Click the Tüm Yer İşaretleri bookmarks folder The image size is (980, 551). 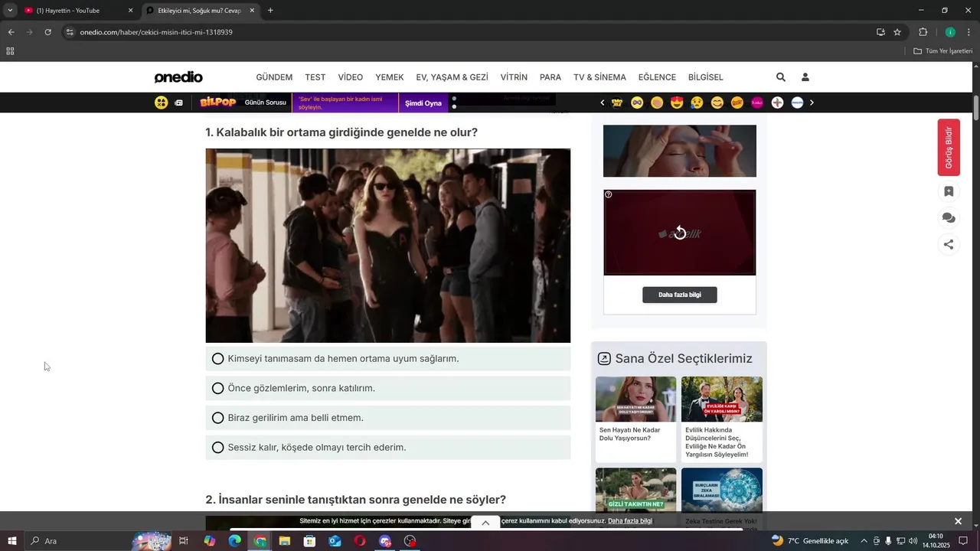(943, 51)
